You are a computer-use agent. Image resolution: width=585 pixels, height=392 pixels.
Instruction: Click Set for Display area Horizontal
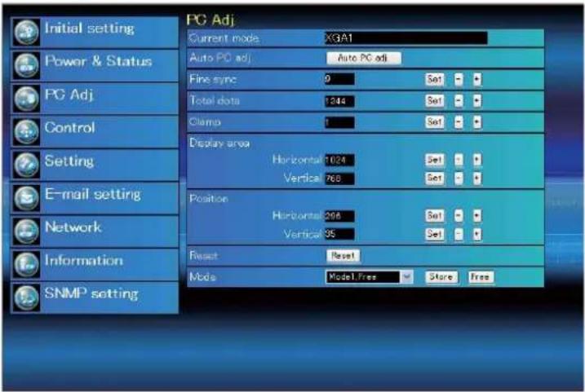[435, 160]
